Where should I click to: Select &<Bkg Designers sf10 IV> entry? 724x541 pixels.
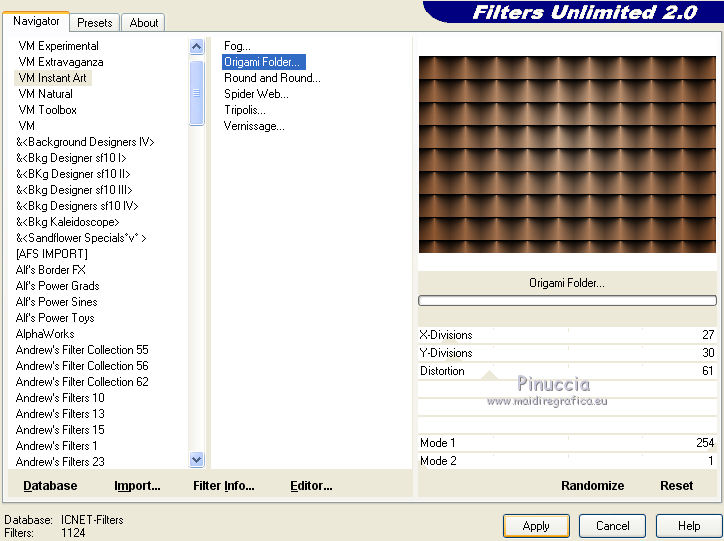[x=77, y=206]
